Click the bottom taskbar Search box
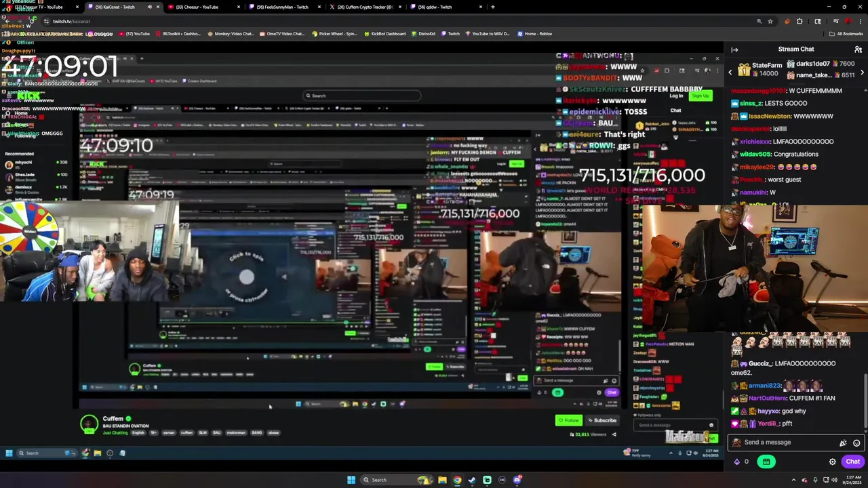Image resolution: width=868 pixels, height=488 pixels. pyautogui.click(x=397, y=480)
